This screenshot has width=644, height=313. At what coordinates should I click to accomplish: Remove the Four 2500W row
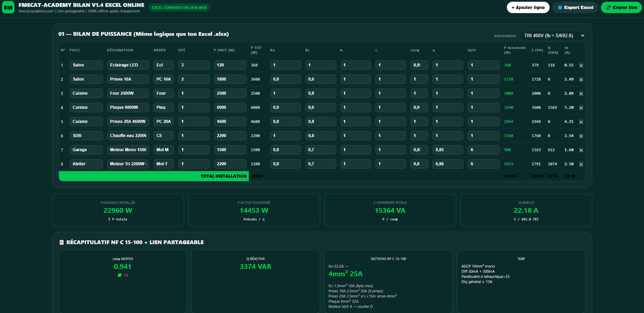point(581,94)
